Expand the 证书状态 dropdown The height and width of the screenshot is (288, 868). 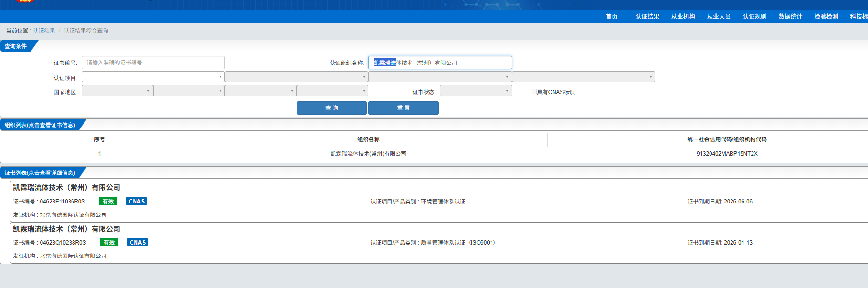(476, 91)
